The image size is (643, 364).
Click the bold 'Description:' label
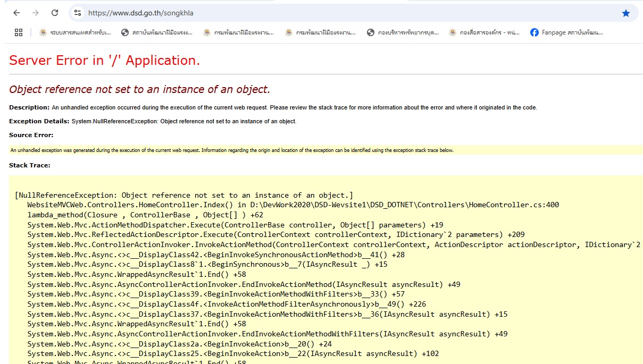pyautogui.click(x=29, y=107)
